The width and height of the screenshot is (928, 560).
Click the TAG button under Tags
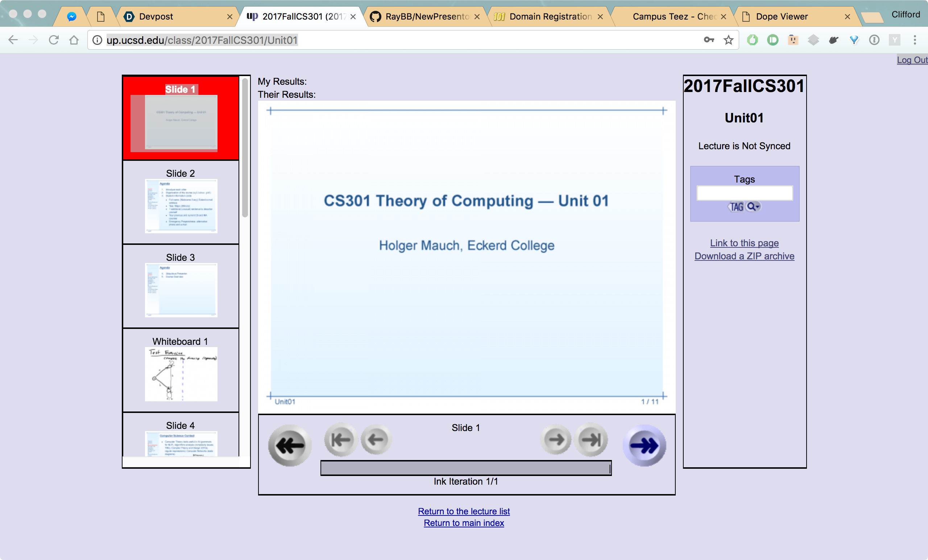click(736, 206)
